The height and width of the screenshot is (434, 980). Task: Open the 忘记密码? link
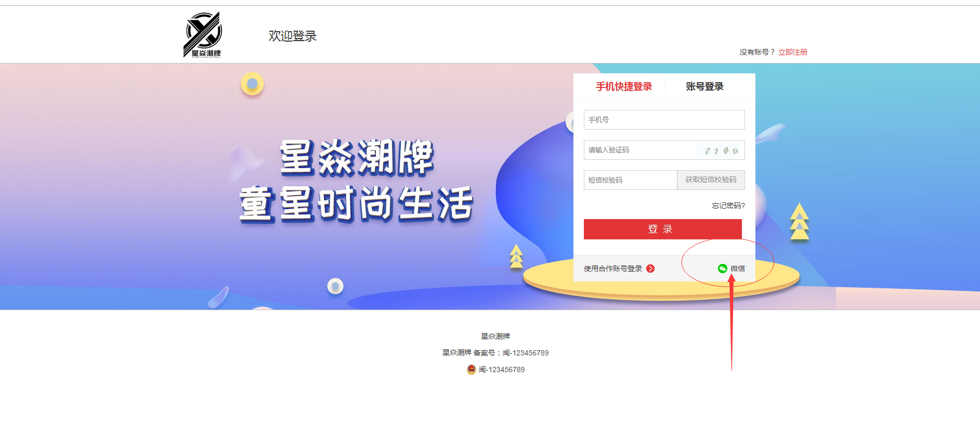(728, 206)
